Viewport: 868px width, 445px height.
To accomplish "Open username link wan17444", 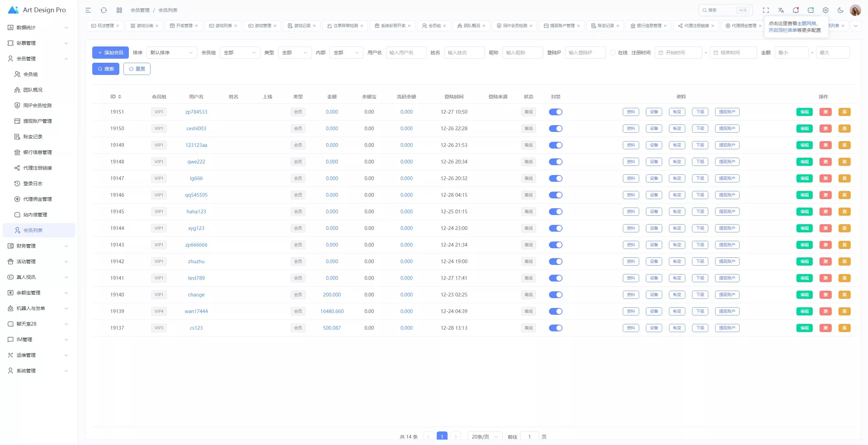I will [x=196, y=311].
